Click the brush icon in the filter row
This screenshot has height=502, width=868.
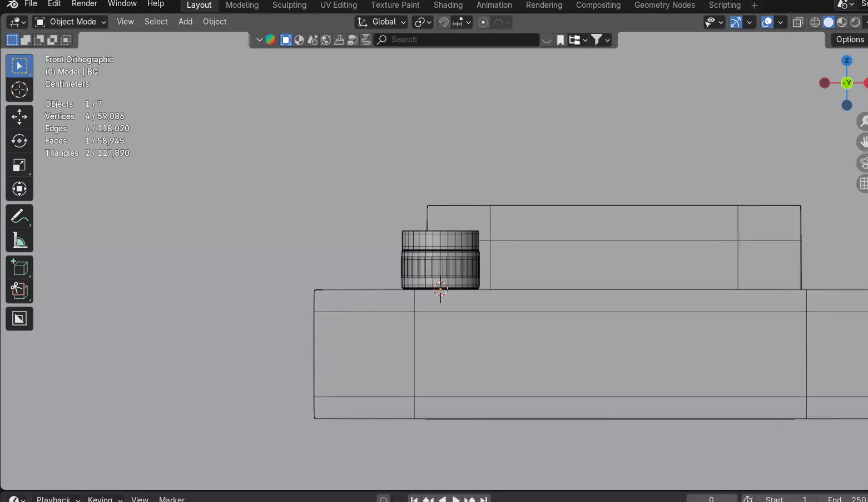339,40
